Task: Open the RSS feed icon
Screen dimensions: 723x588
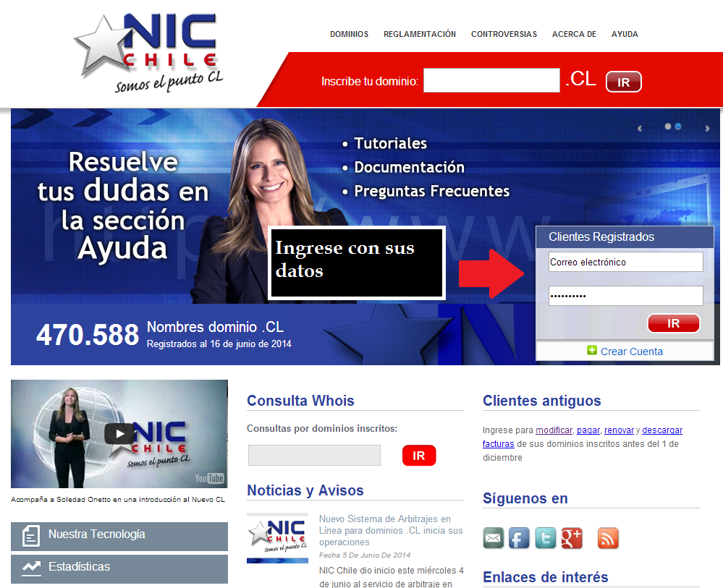Action: point(608,538)
